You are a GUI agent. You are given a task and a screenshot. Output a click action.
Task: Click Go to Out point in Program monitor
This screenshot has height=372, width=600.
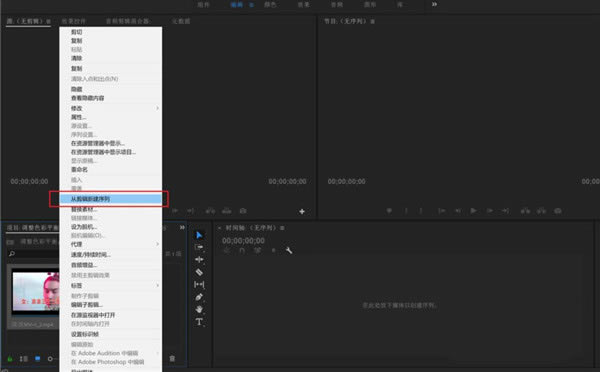tap(505, 211)
